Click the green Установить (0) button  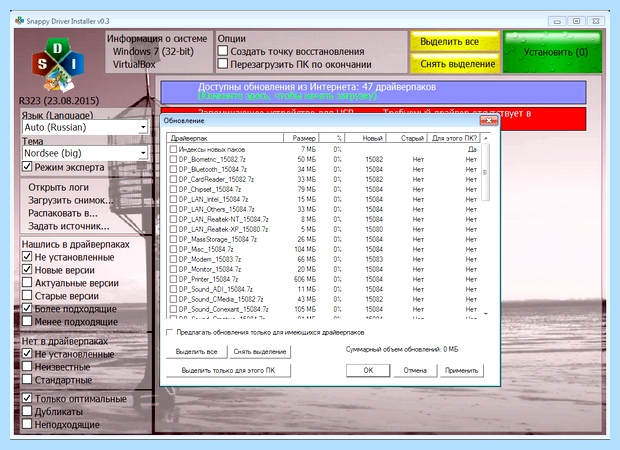click(552, 52)
